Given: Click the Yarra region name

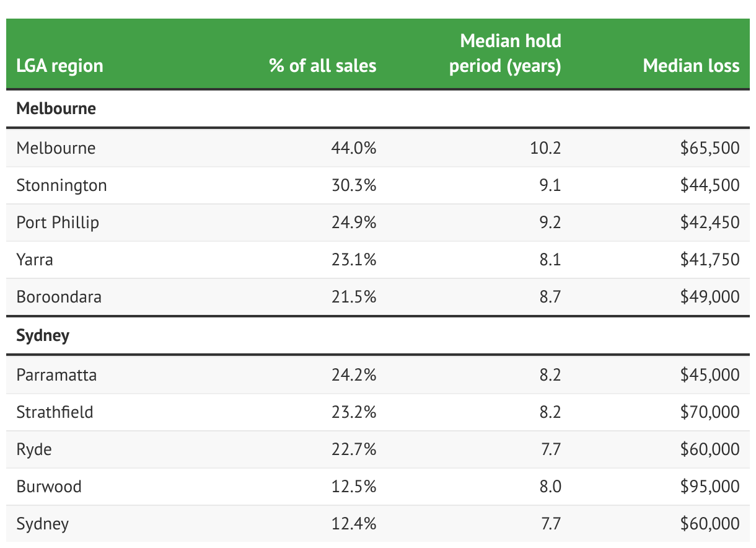Looking at the screenshot, I should (35, 260).
